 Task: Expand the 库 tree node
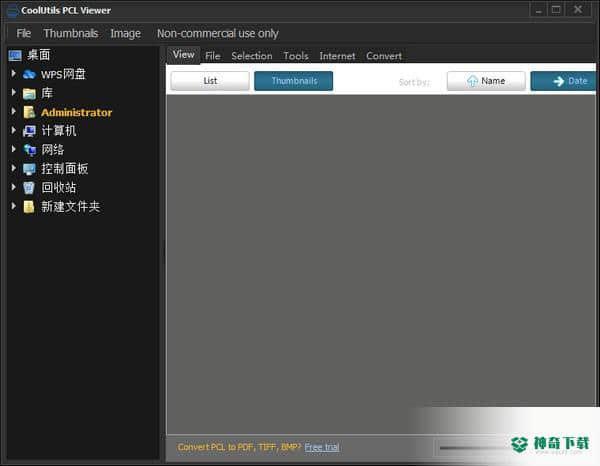point(14,92)
